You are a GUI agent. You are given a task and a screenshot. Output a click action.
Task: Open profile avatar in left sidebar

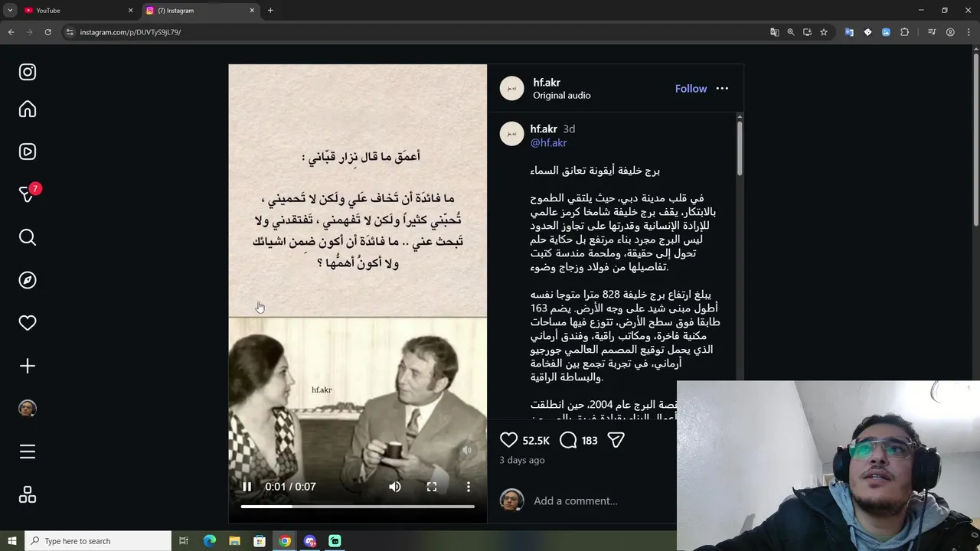pos(28,409)
